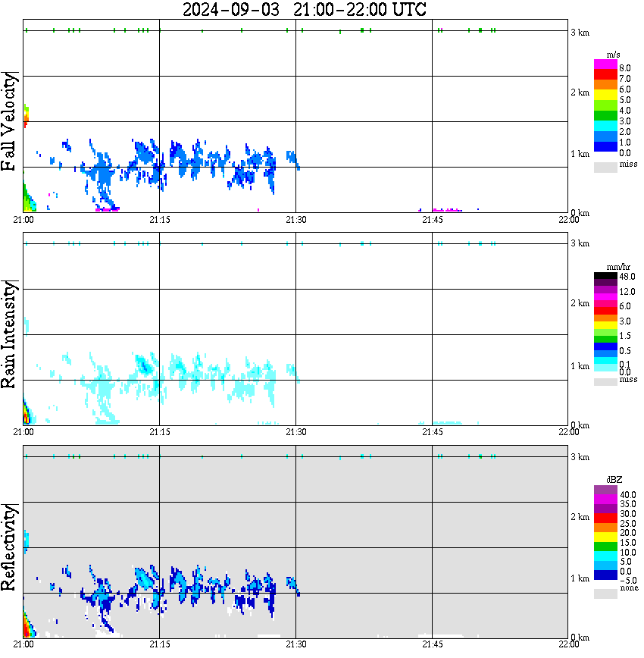644x658 pixels.
Task: Click the 1.5 value in the mm/hr legend
Action: (x=625, y=336)
